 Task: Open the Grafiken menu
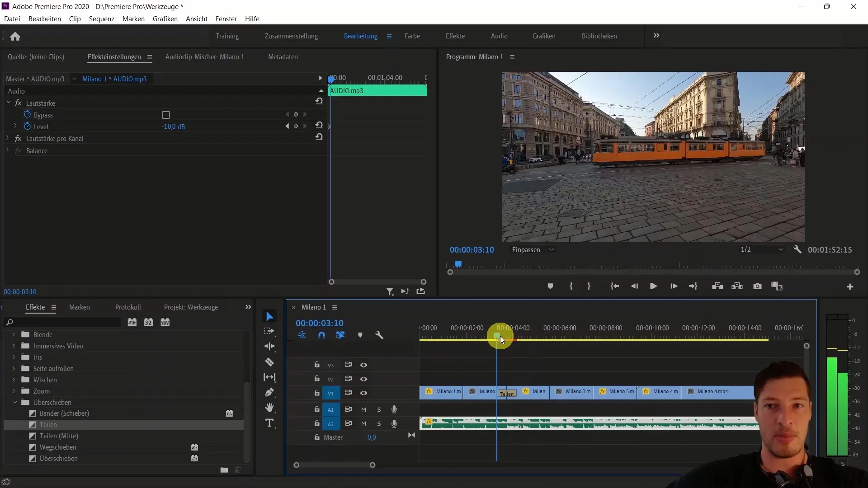pyautogui.click(x=165, y=19)
